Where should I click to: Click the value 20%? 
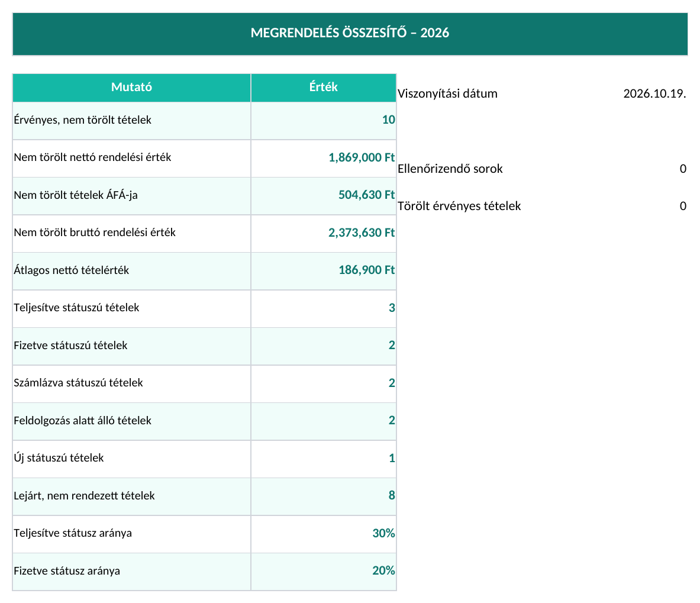(x=324, y=572)
